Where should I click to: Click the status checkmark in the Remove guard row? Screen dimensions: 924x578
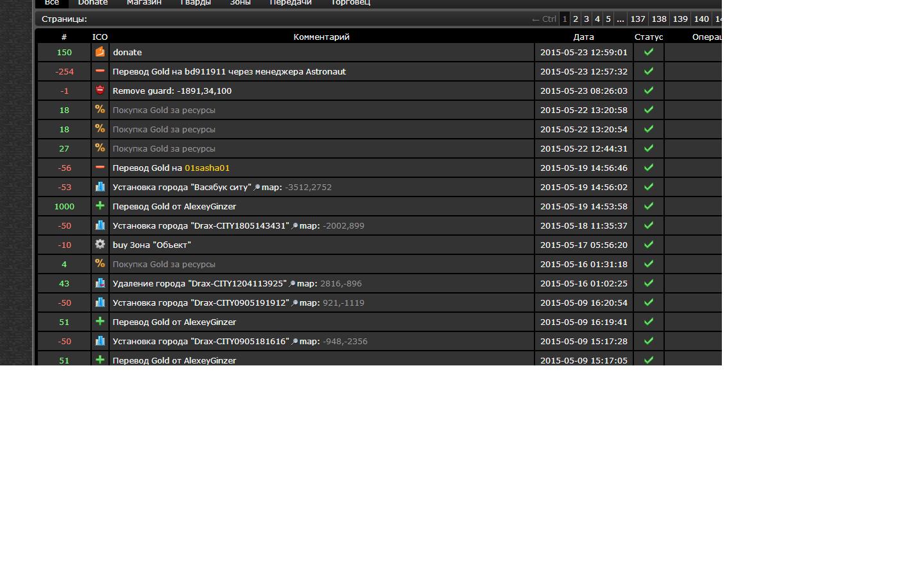(x=649, y=91)
